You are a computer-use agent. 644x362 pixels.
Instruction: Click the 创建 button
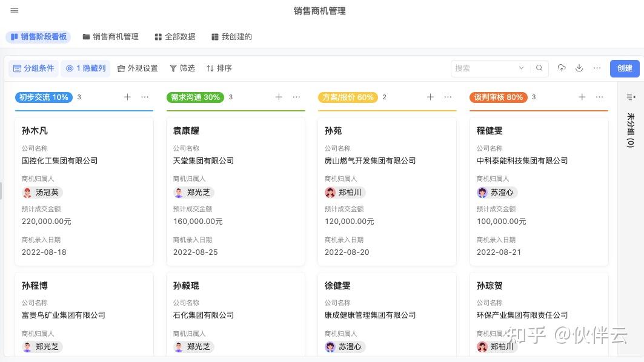[x=625, y=68]
